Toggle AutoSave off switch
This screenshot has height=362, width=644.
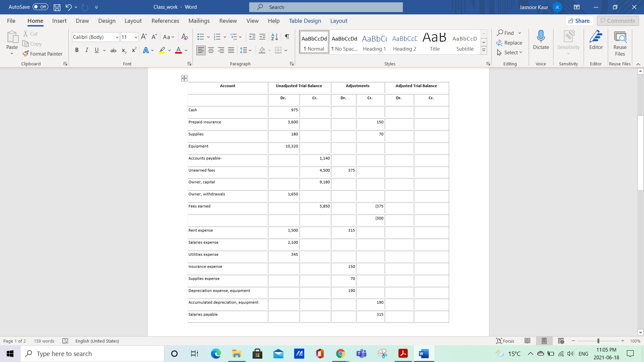tap(40, 7)
